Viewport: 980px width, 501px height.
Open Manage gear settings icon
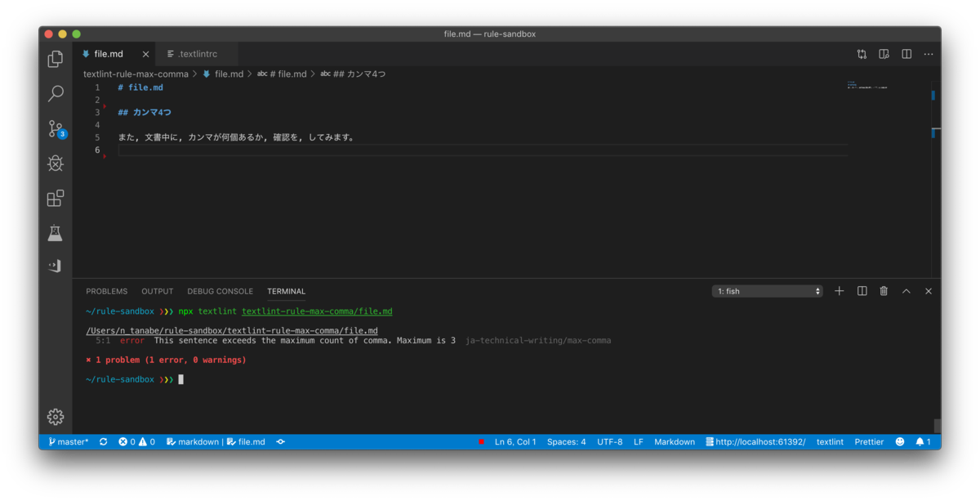(x=56, y=417)
